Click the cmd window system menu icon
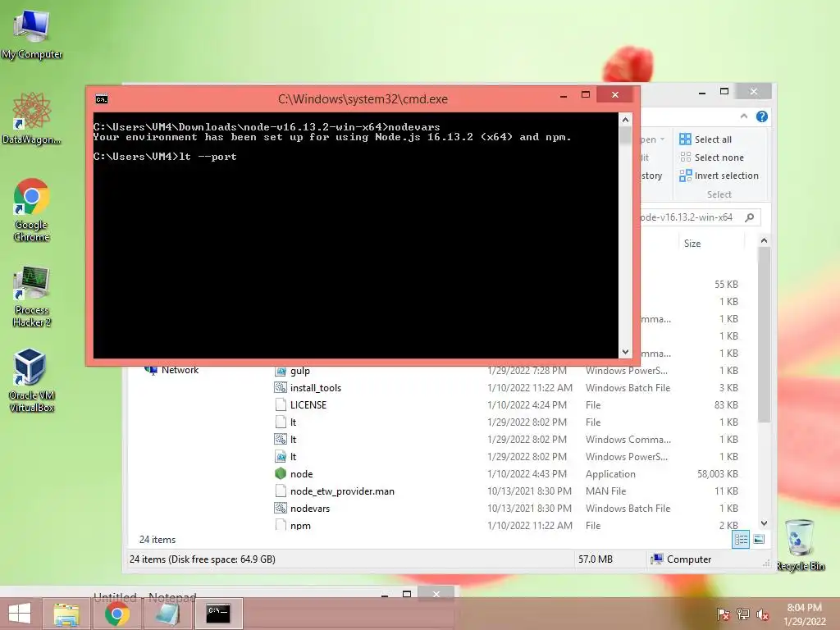The height and width of the screenshot is (630, 840). click(101, 99)
